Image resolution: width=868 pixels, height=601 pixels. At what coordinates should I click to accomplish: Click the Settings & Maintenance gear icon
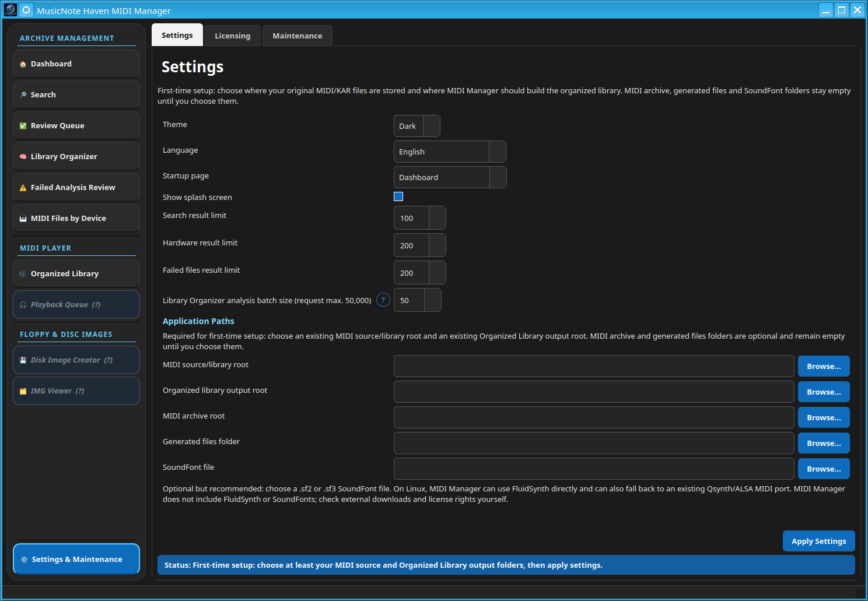point(24,560)
